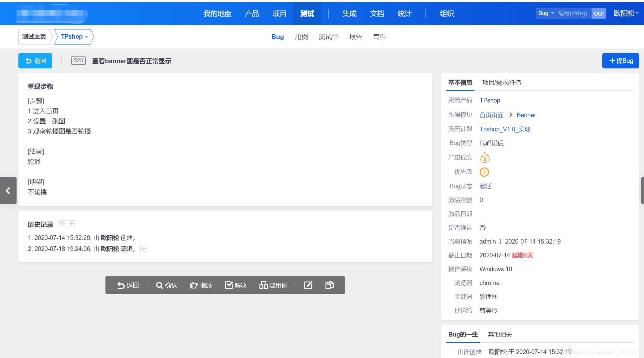Click 解决 to resolve the Bug
Viewport: 644px width, 358px height.
(236, 285)
